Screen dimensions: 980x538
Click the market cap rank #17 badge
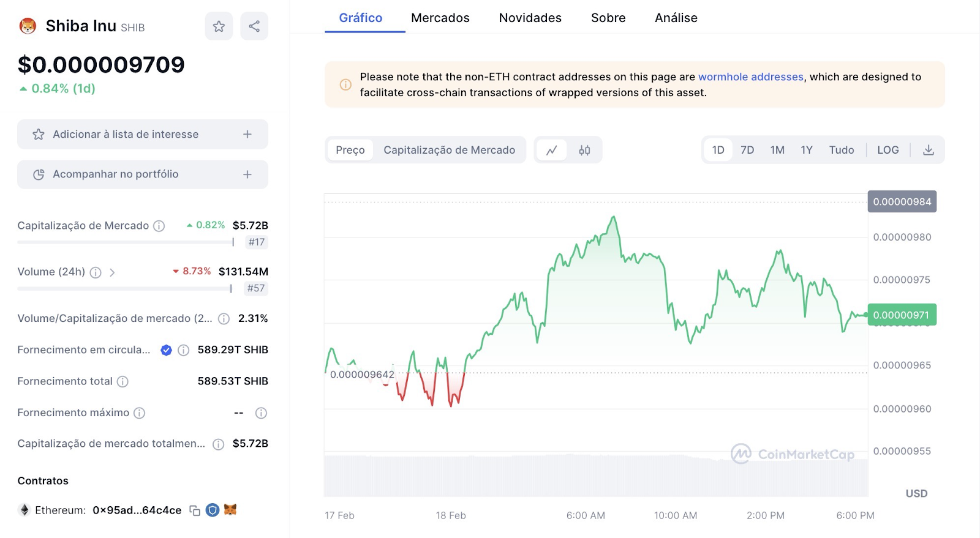(x=257, y=242)
